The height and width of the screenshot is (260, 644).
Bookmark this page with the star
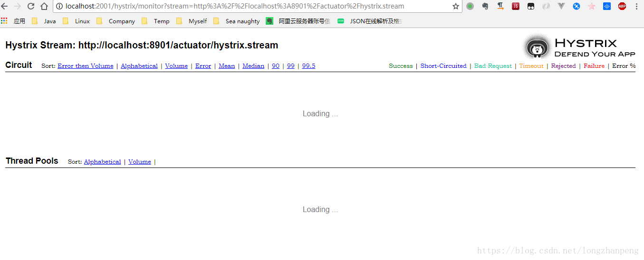point(456,6)
